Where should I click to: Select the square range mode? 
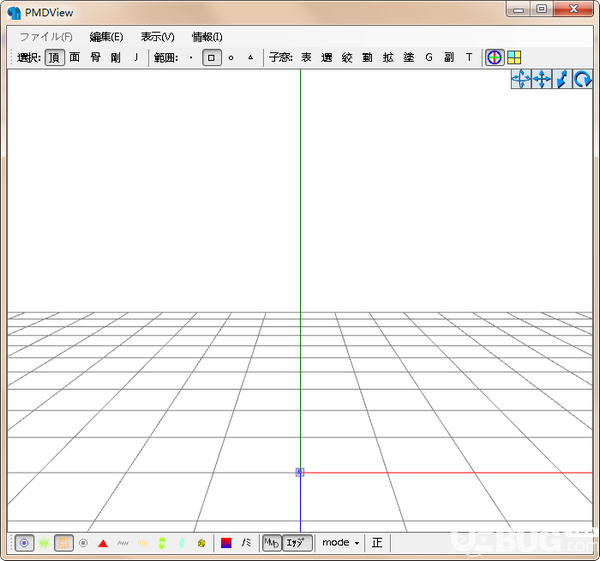pyautogui.click(x=212, y=58)
